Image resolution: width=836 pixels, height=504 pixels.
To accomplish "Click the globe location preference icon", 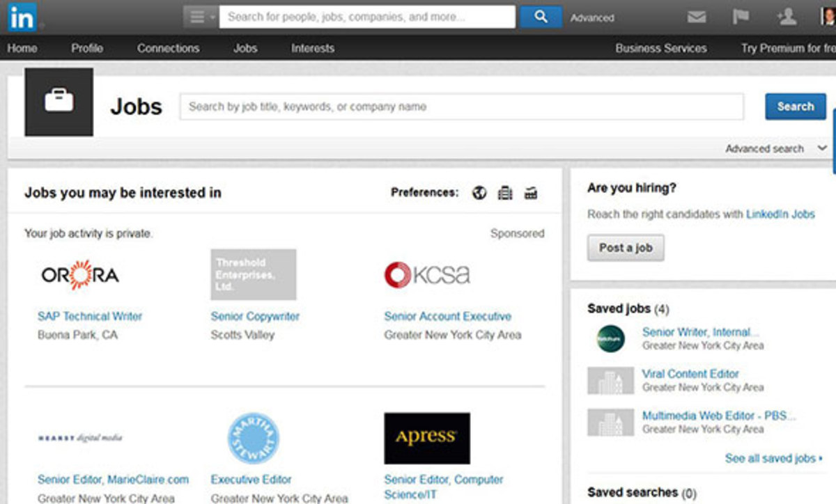I will click(479, 194).
